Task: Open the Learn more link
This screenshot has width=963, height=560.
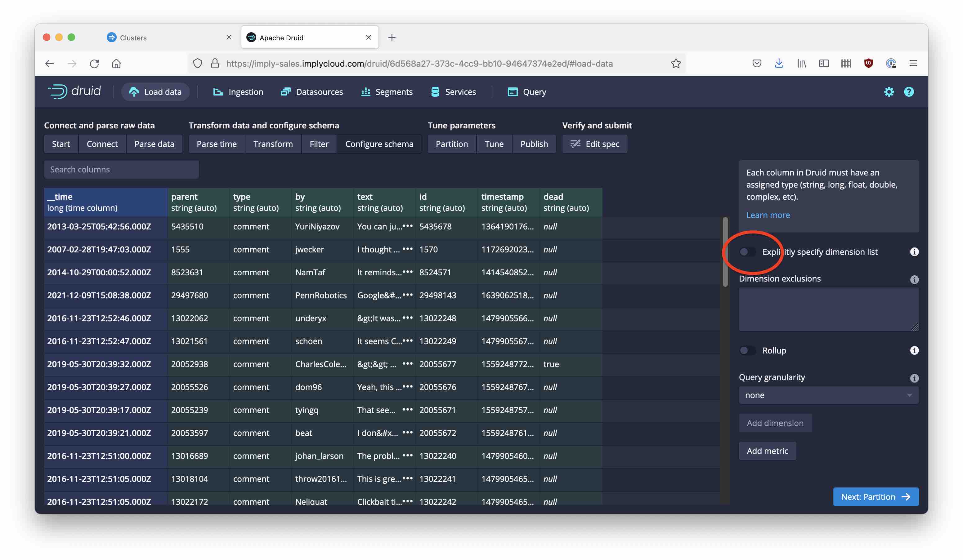Action: (x=768, y=215)
